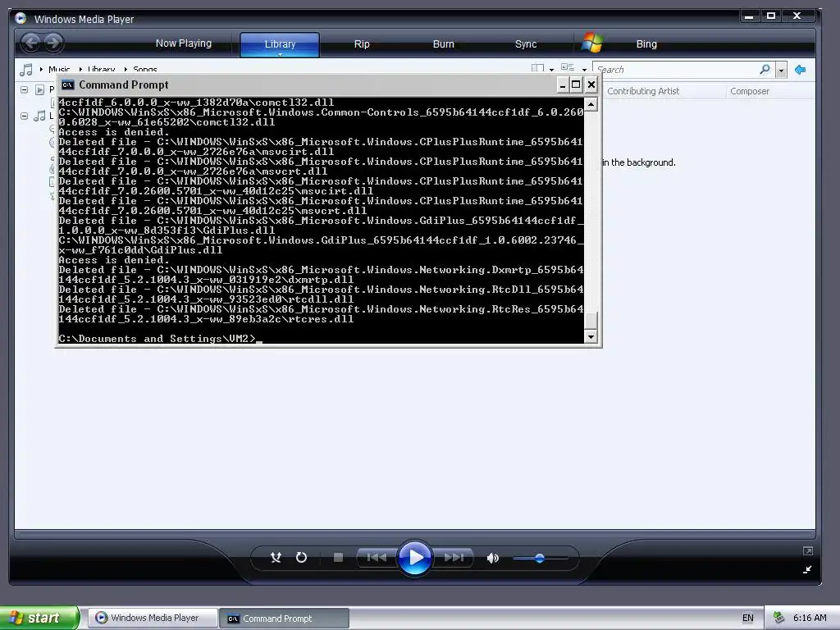Open the Library tab dropdown arrow
Viewport: 840px width, 630px height.
280,54
